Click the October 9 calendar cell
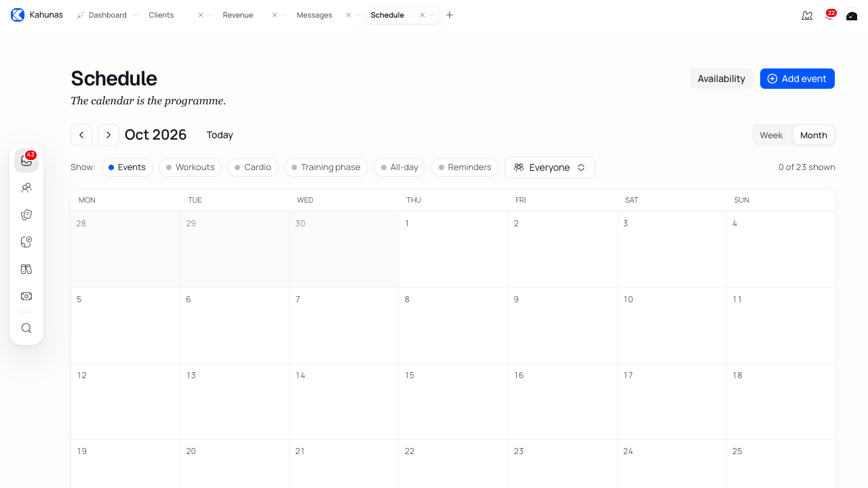The image size is (868, 488). pos(562,325)
